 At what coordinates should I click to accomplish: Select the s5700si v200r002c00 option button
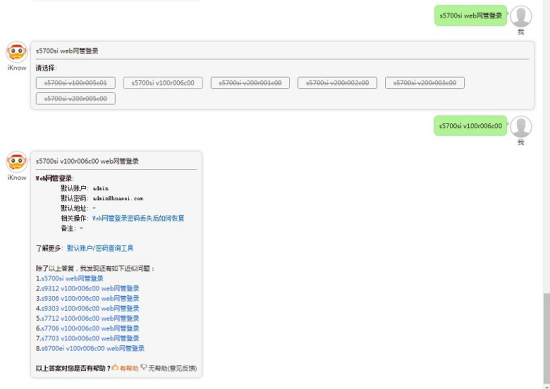click(337, 83)
